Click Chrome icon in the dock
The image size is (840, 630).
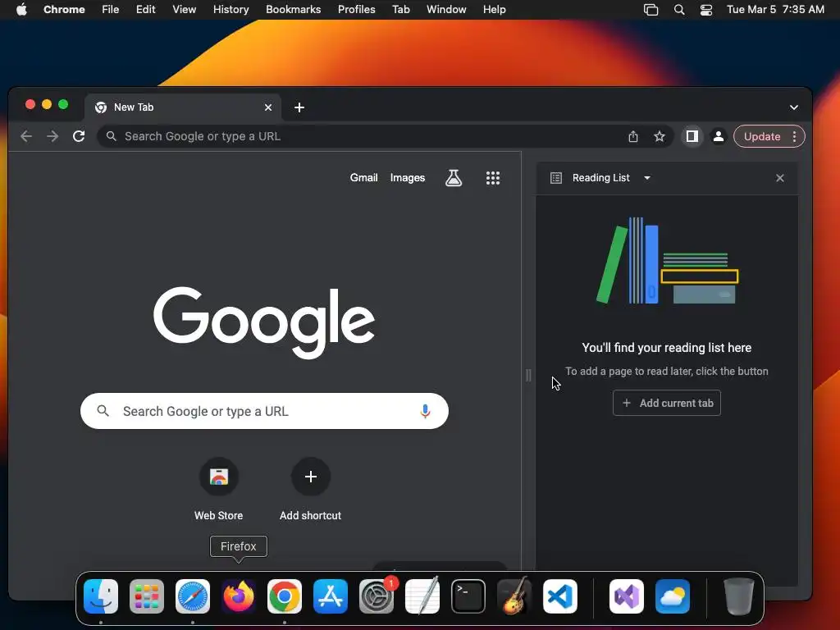click(285, 596)
